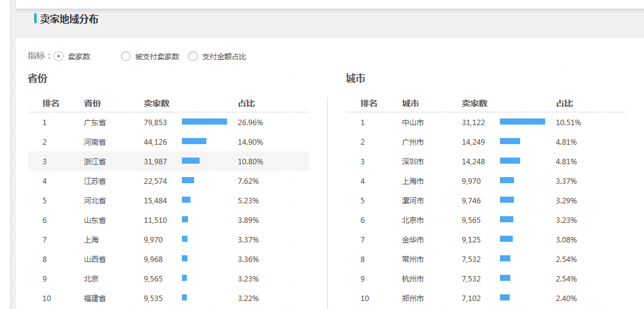This screenshot has height=309, width=644.
Task: Click seller count 14,249 for 广州市
Action: tap(474, 142)
